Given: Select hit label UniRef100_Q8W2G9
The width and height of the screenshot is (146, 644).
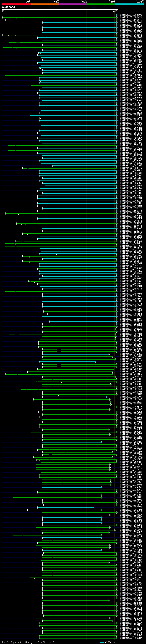Looking at the screenshot, I should click(x=131, y=37).
